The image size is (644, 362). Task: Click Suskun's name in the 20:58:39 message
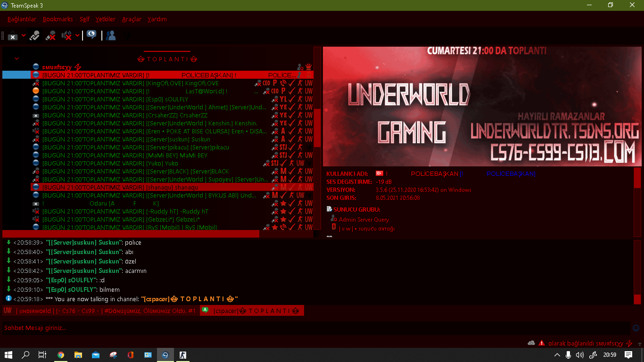pyautogui.click(x=84, y=242)
